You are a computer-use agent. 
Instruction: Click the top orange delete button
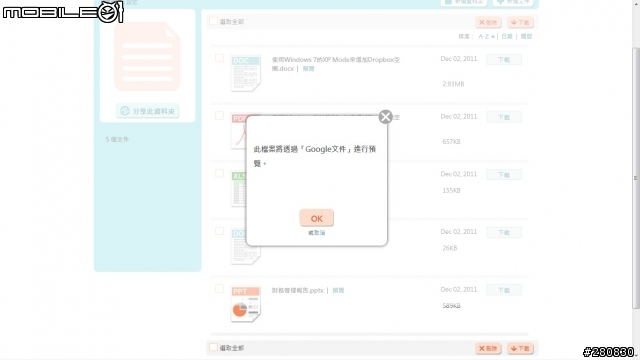pyautogui.click(x=488, y=22)
